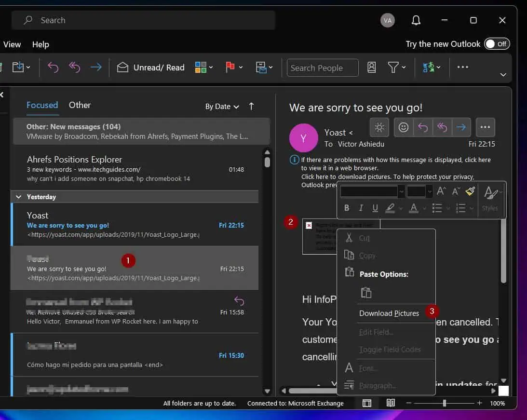Click zoom out minus in status bar
The width and height of the screenshot is (527, 420).
(x=409, y=403)
